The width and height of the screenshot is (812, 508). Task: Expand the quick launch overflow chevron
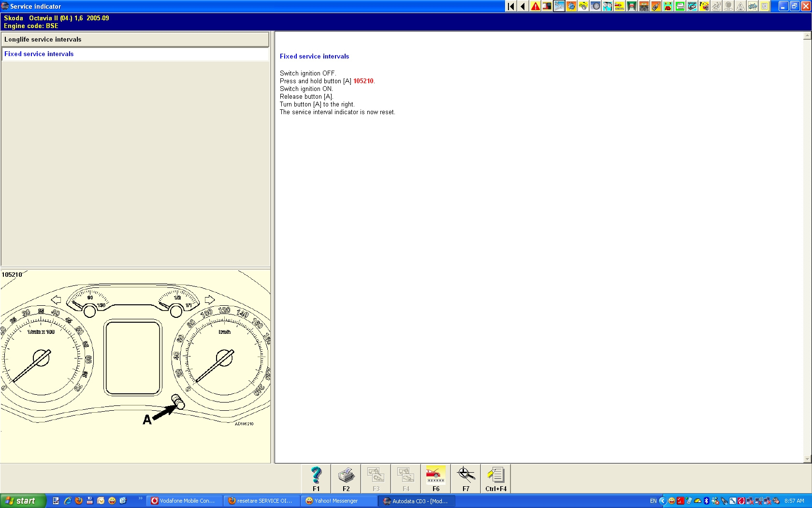click(x=141, y=498)
